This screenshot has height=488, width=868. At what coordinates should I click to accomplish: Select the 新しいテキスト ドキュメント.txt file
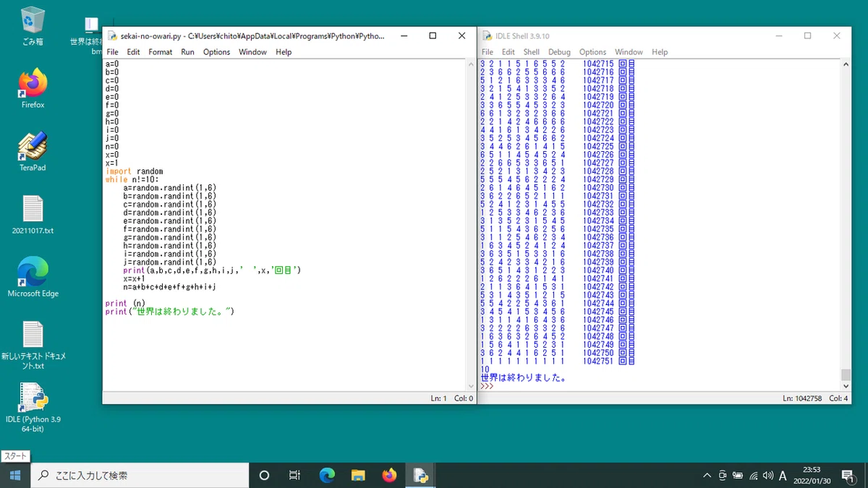click(x=33, y=346)
